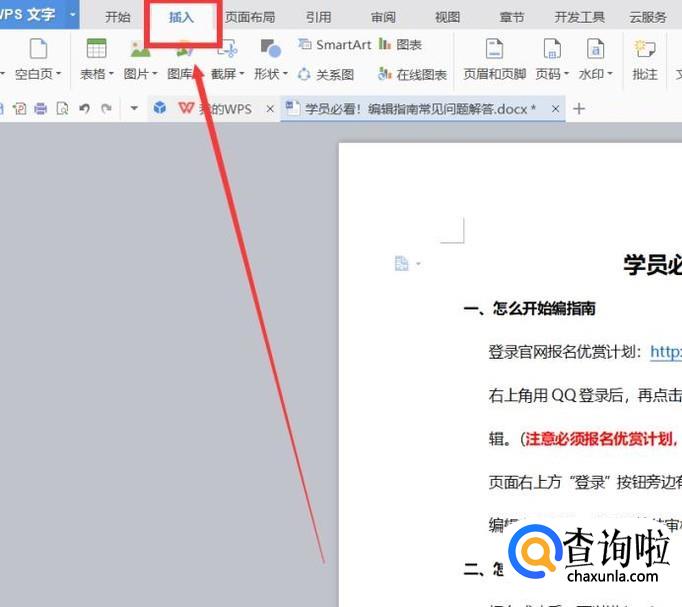Insert a 关系图 relationship diagram

click(x=326, y=74)
